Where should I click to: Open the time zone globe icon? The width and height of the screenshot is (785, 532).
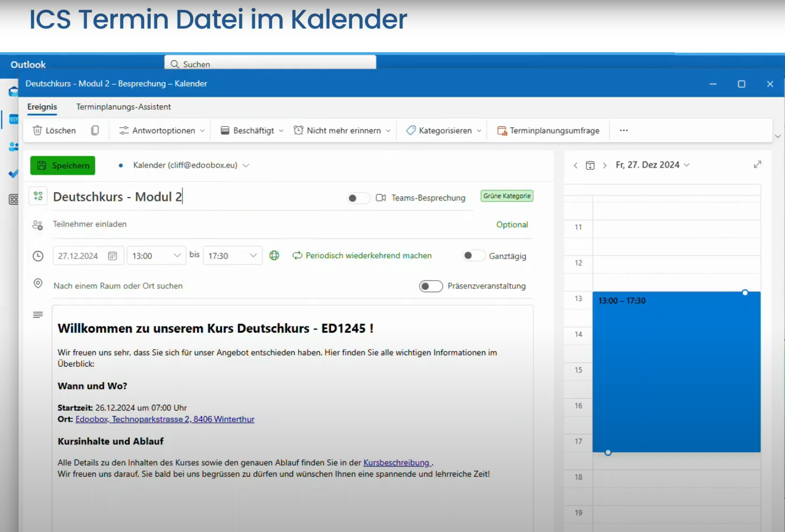tap(274, 255)
